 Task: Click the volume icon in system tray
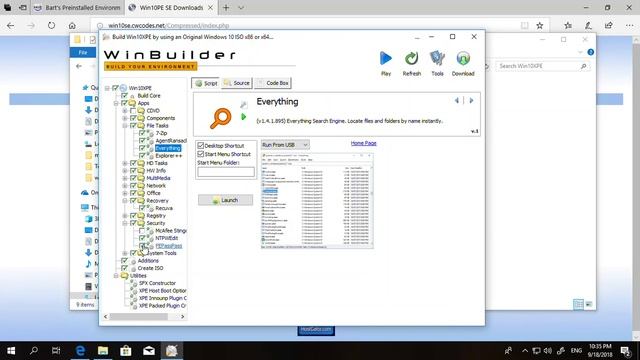click(548, 351)
